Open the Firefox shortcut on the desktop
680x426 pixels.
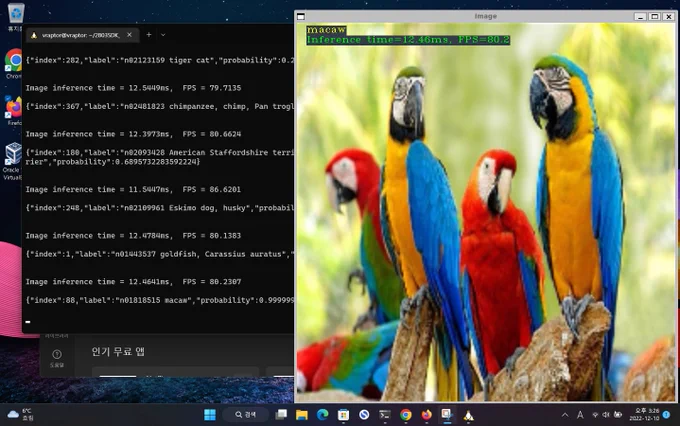pos(14,111)
